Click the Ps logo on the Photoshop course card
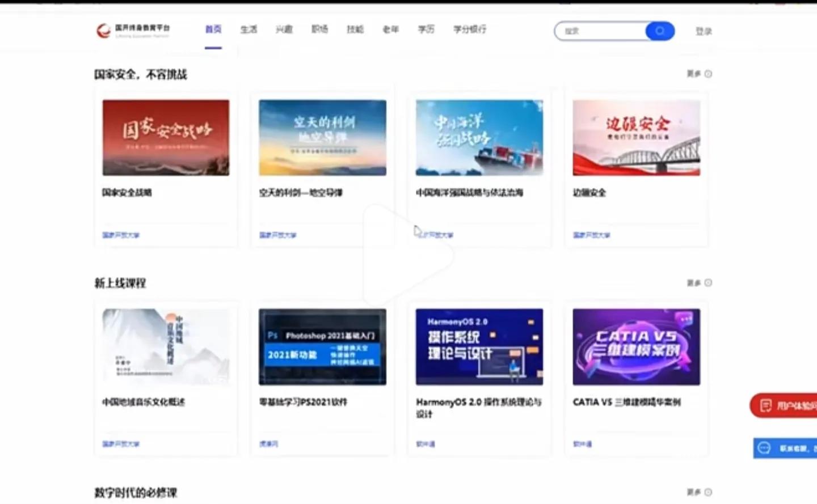Viewport: 817px width, 504px height. [x=273, y=335]
